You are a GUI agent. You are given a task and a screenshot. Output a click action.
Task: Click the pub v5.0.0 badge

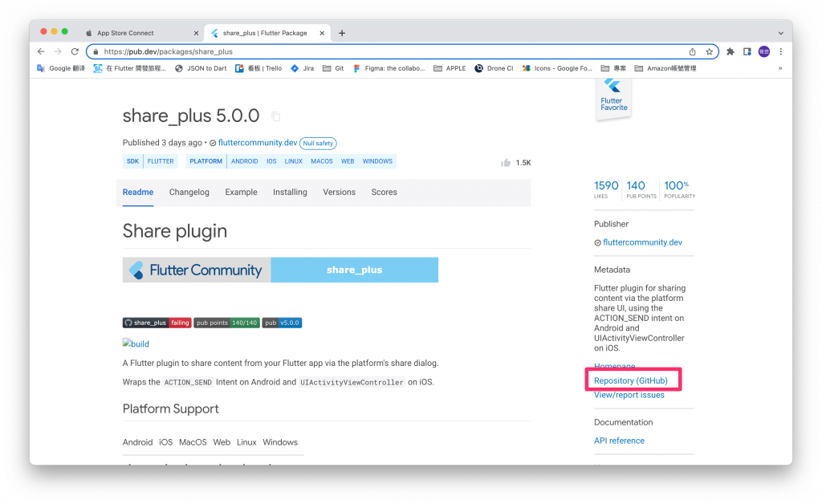282,323
